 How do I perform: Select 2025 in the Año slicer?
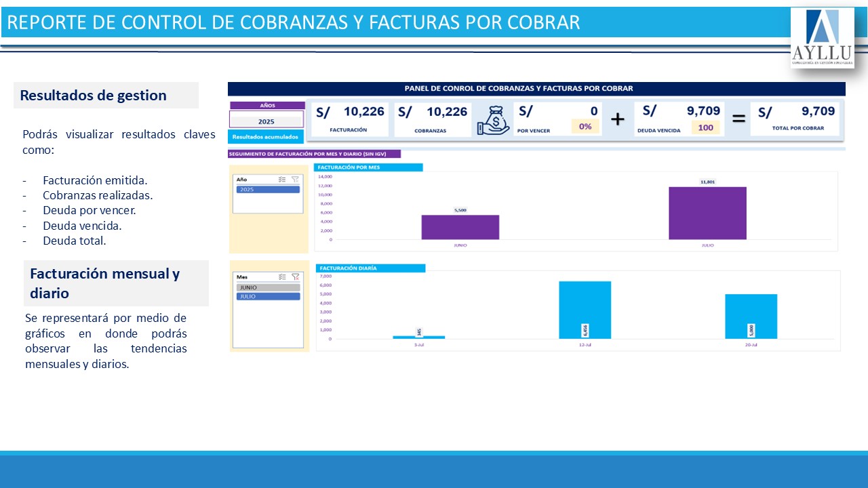pyautogui.click(x=268, y=190)
